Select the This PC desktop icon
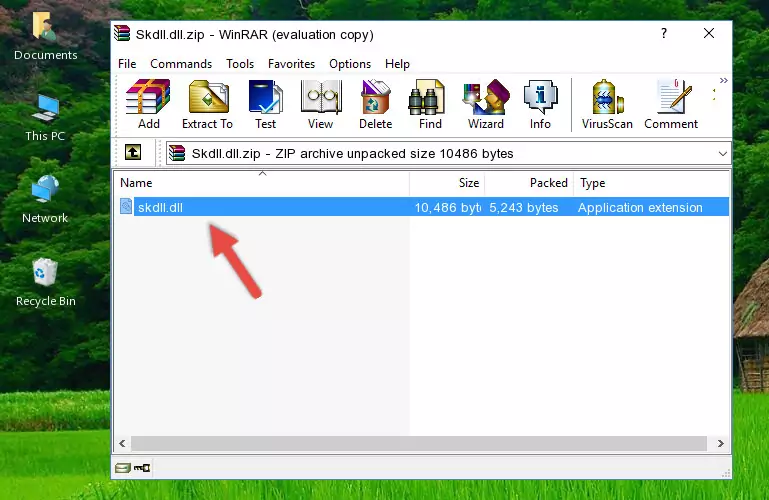Screen dimensions: 769x500 [x=45, y=118]
